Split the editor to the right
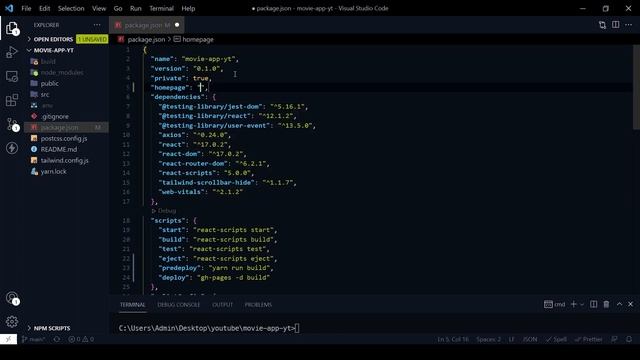 click(x=616, y=25)
